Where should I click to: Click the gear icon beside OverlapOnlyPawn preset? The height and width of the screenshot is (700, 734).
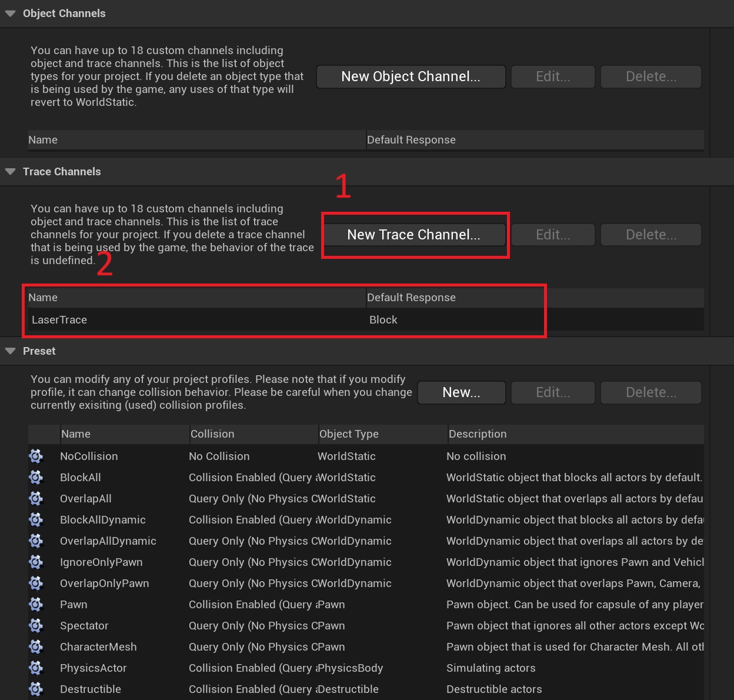[x=36, y=583]
